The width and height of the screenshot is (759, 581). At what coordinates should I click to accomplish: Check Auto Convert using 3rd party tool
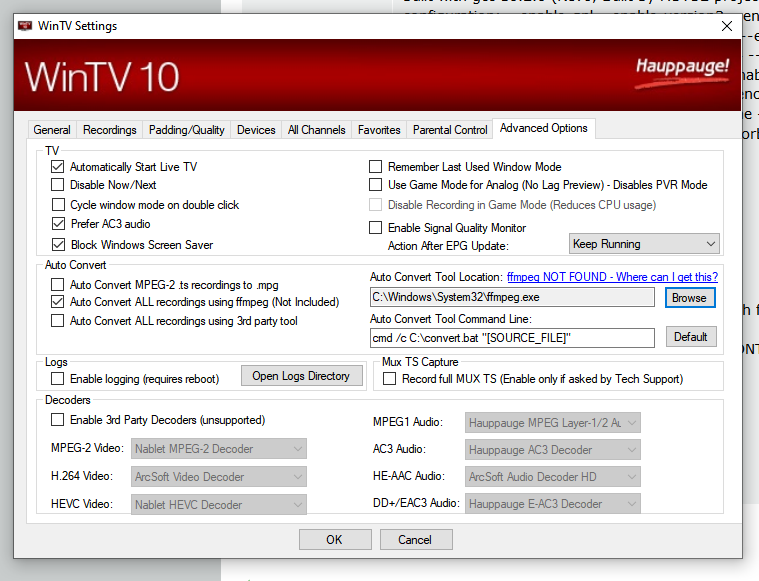pyautogui.click(x=58, y=321)
